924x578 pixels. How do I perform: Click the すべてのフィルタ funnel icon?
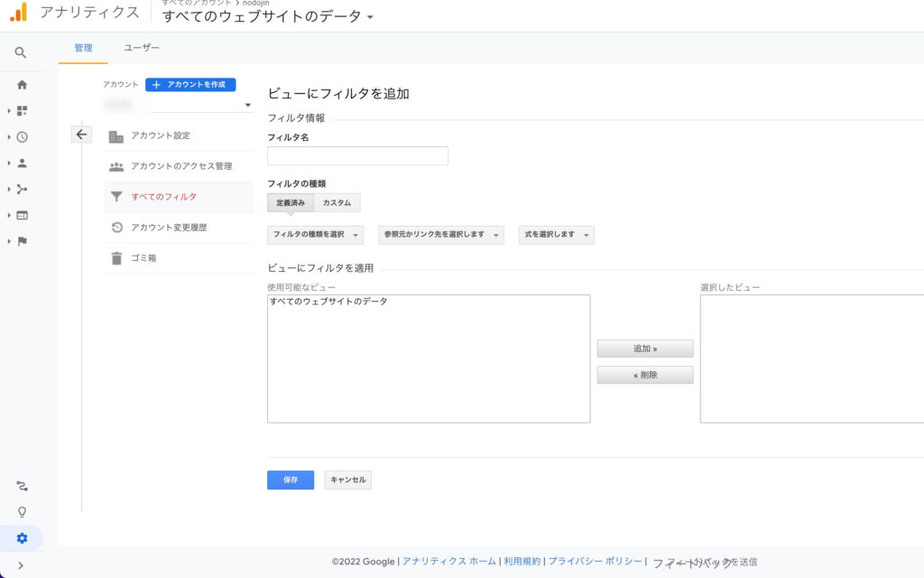click(116, 197)
